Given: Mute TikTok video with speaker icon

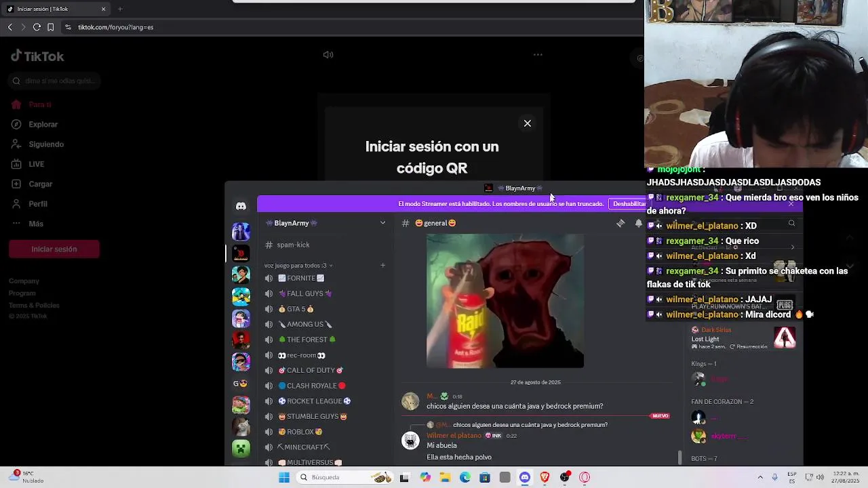Looking at the screenshot, I should tap(328, 55).
